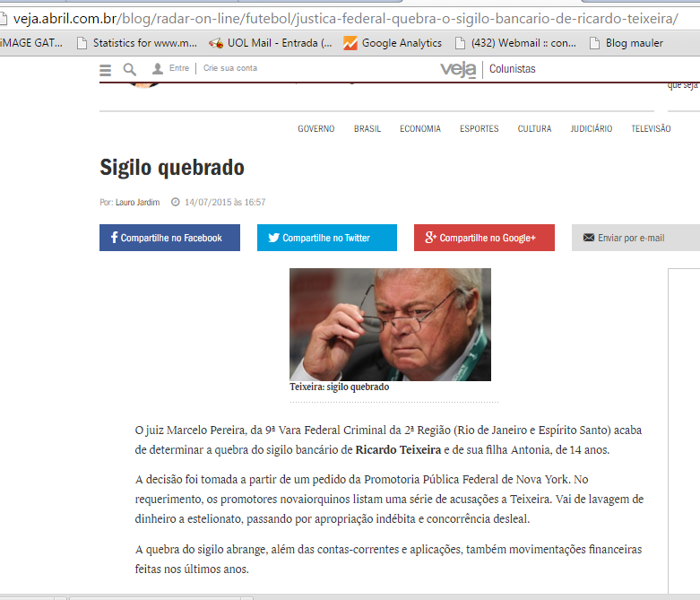Click author name Lauro Jardim
Viewport: 700px width, 600px height.
click(x=137, y=203)
